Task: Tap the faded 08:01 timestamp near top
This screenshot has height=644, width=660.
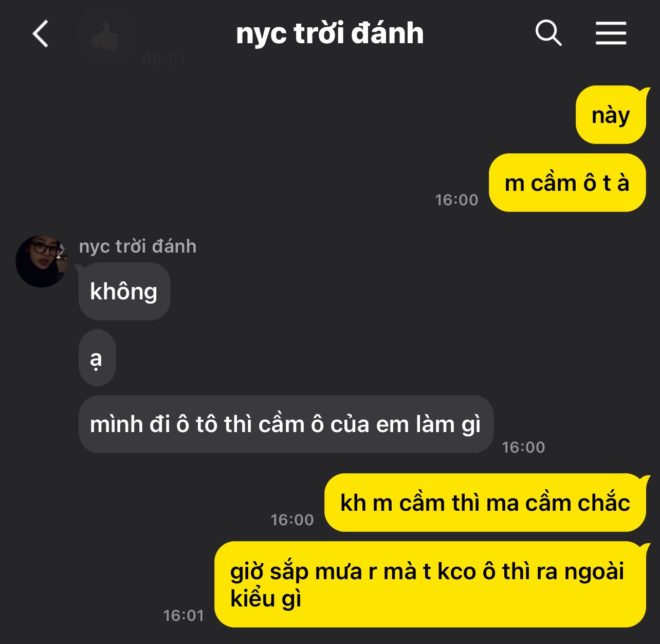Action: [x=164, y=60]
